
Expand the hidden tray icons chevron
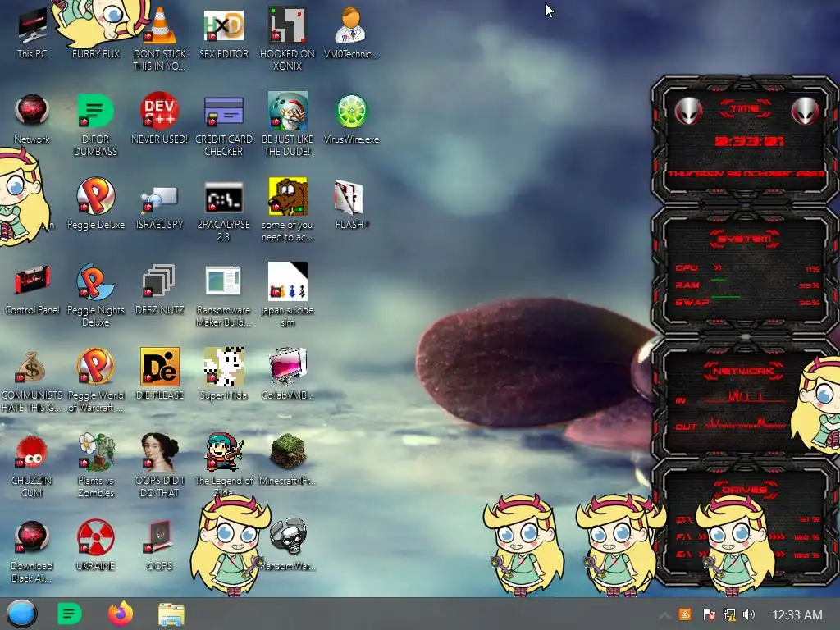(x=664, y=615)
